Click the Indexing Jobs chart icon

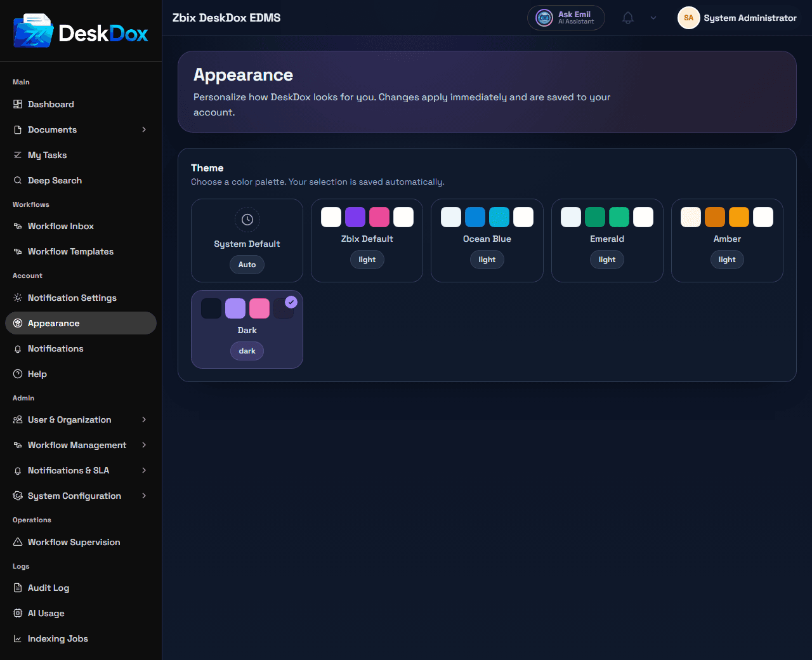point(18,638)
